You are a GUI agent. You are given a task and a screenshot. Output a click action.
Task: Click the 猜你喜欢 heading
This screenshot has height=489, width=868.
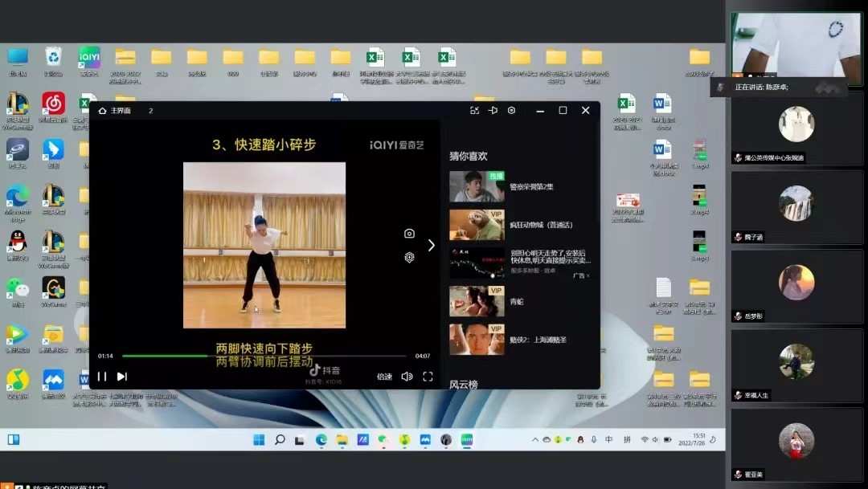(469, 157)
